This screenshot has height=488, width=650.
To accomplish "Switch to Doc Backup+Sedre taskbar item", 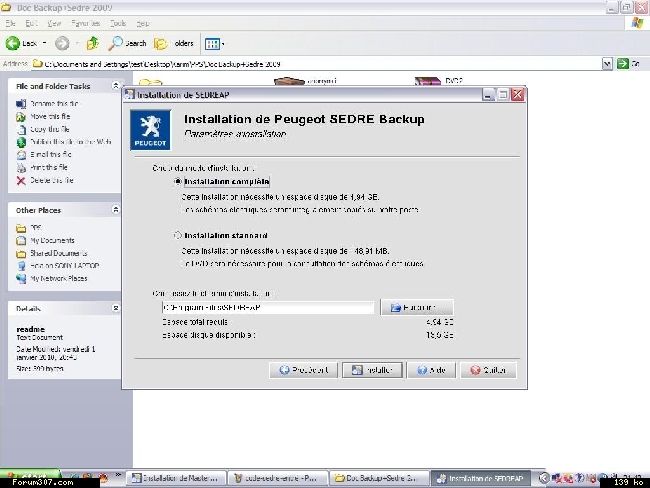I will click(380, 478).
